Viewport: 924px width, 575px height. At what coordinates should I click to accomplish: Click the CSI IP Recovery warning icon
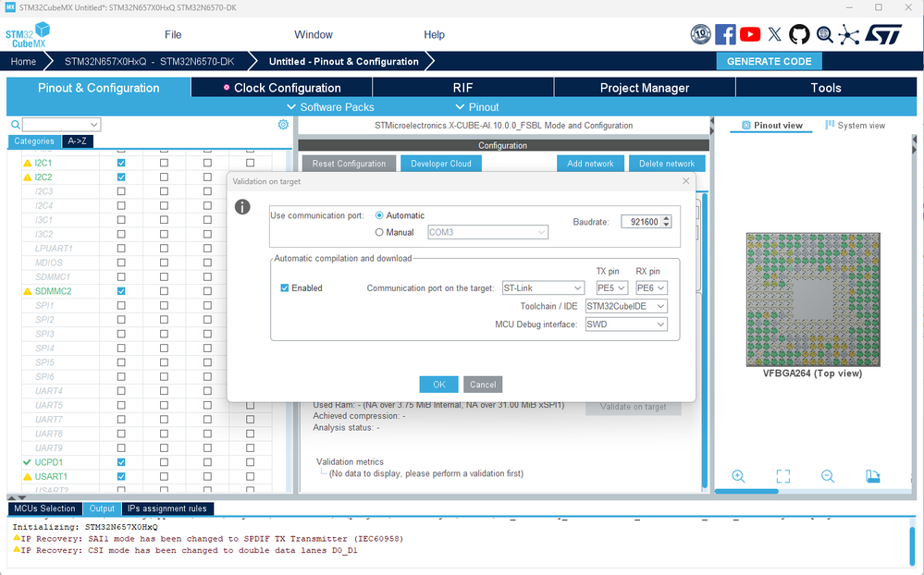(17, 550)
